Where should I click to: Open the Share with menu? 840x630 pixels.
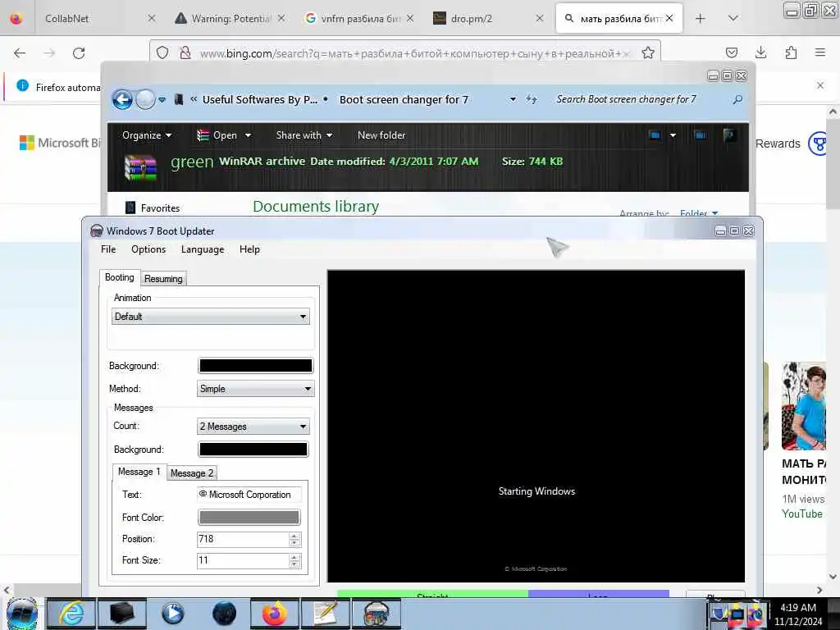(304, 135)
